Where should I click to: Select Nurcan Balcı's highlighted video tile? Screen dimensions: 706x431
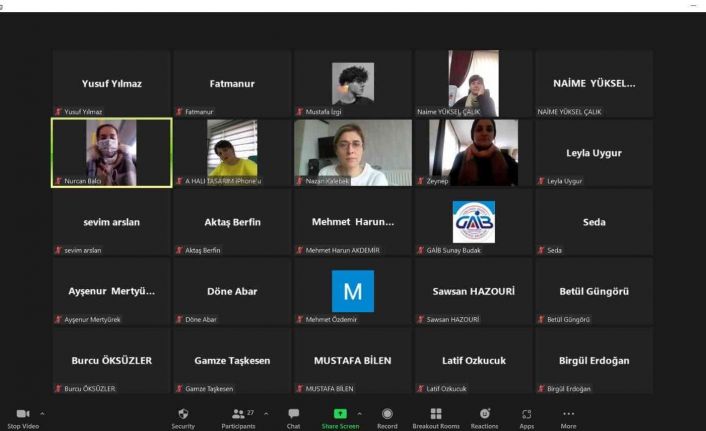pyautogui.click(x=112, y=153)
